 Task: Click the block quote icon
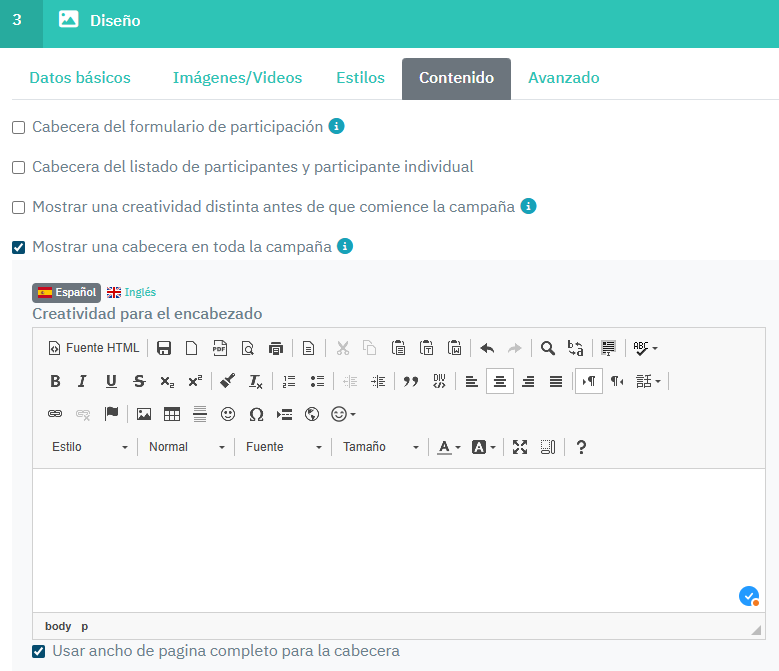click(410, 381)
